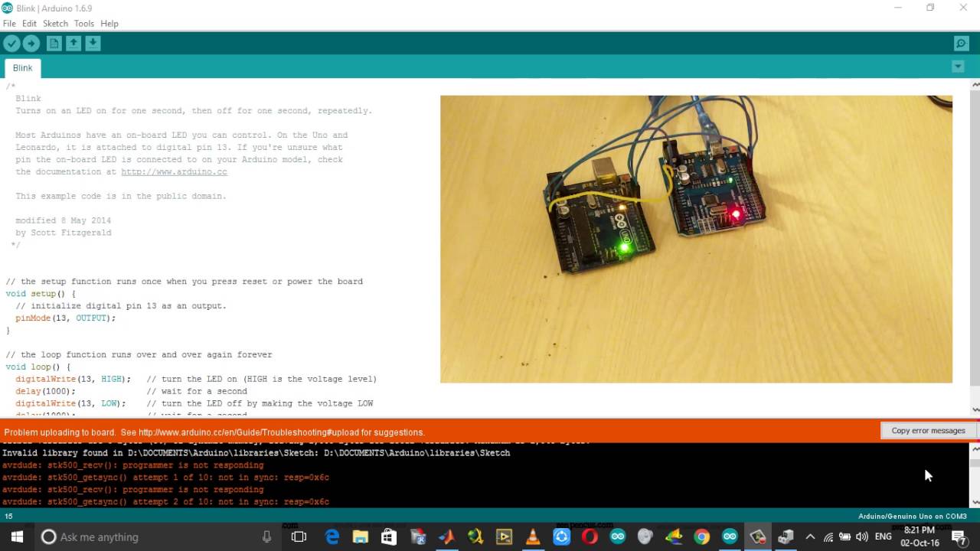Open MATLAB from the taskbar
The image size is (980, 551).
pyautogui.click(x=446, y=536)
